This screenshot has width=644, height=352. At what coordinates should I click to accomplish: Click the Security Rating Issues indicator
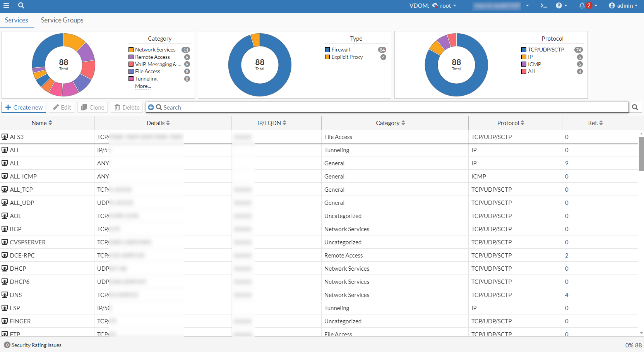click(33, 345)
